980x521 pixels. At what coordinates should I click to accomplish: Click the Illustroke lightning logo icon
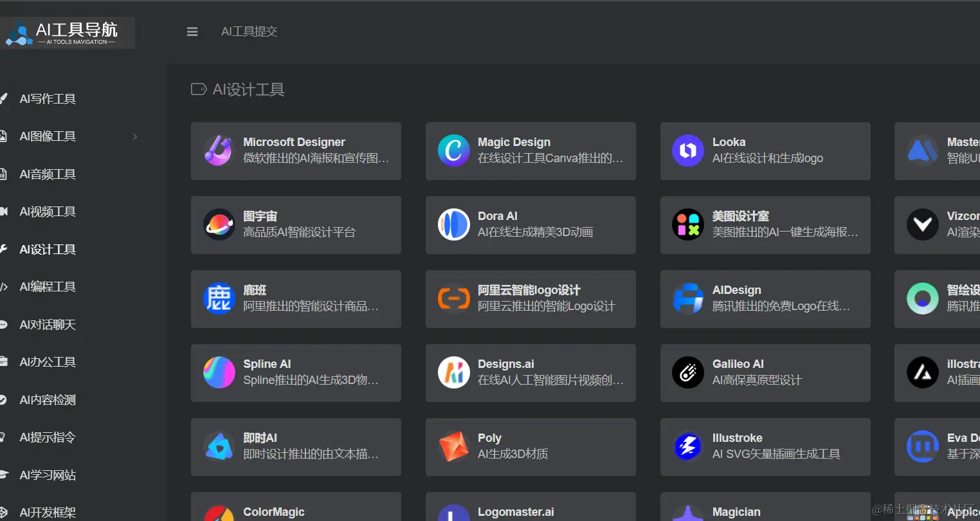[x=688, y=446]
